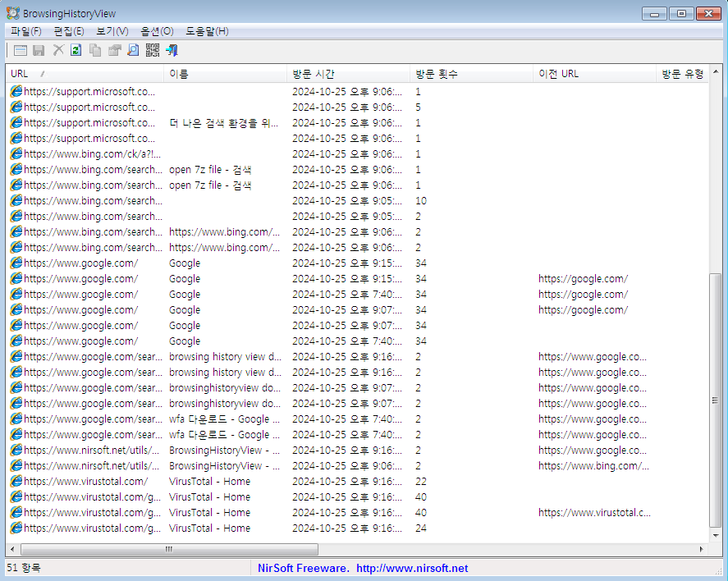Click IE icon of support.microsoft row with 5 visits

(x=16, y=107)
